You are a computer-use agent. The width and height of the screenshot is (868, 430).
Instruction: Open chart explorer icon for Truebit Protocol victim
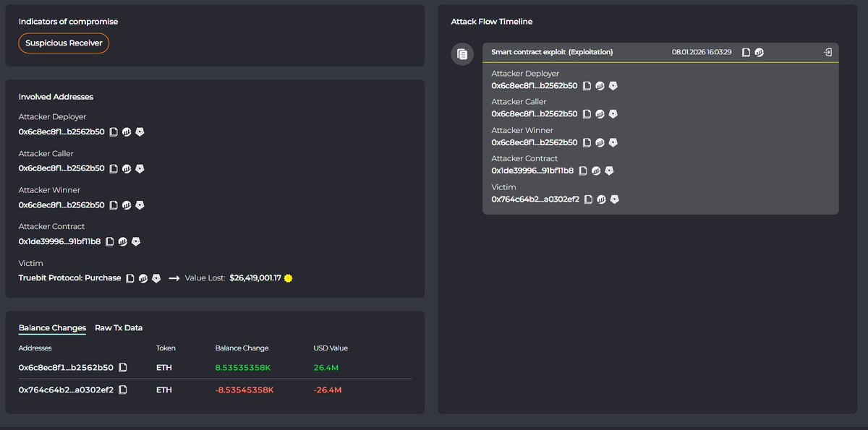tap(143, 278)
